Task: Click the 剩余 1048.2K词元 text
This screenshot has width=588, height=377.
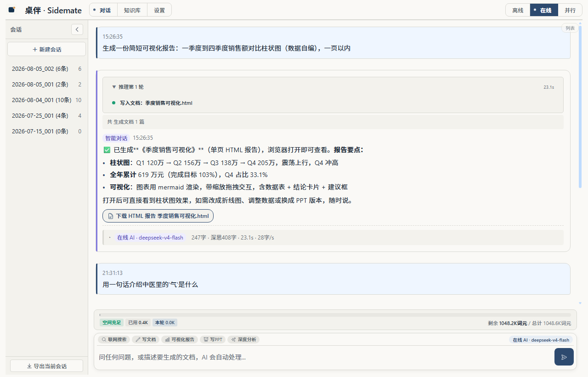Action: pos(507,323)
